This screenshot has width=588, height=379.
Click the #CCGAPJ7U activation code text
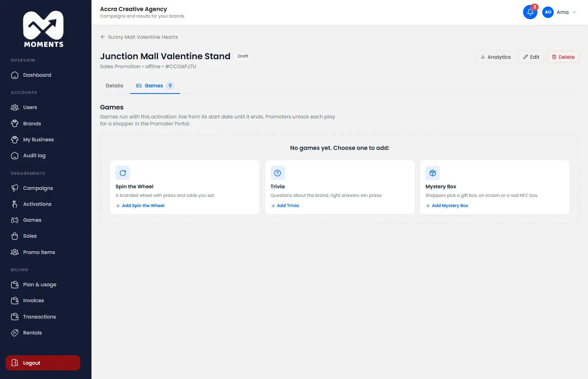(x=180, y=67)
